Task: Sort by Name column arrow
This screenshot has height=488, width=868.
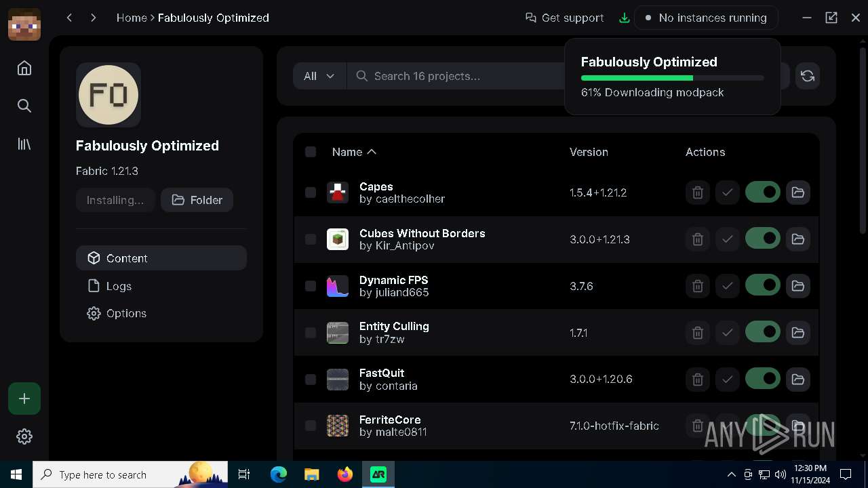Action: [x=372, y=152]
